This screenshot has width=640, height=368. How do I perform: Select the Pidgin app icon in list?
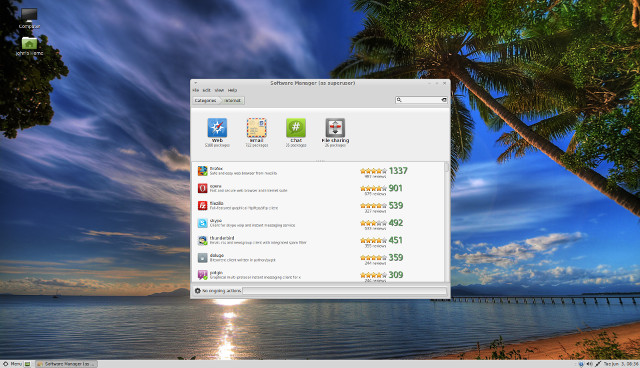pos(202,275)
